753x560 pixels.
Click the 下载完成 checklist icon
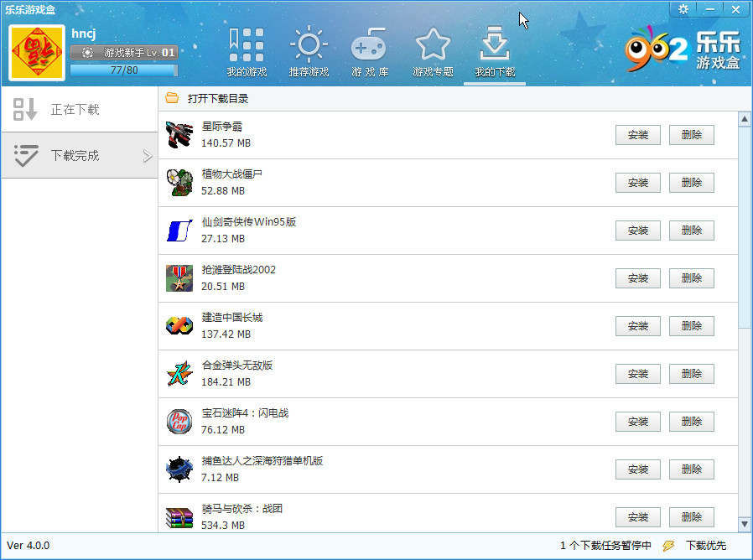click(26, 156)
